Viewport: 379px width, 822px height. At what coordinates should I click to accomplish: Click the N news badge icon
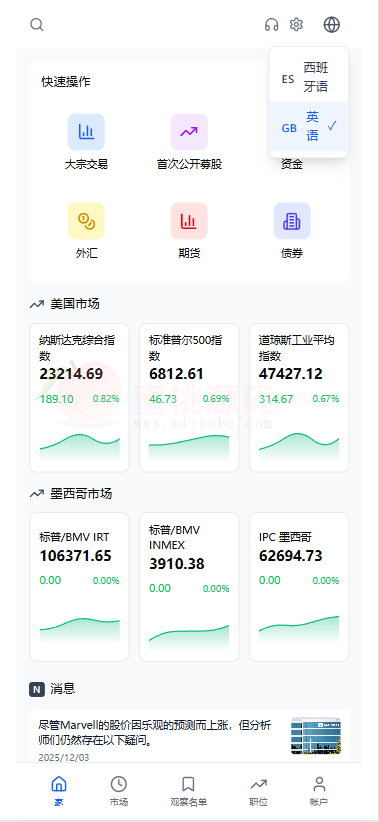tap(37, 689)
